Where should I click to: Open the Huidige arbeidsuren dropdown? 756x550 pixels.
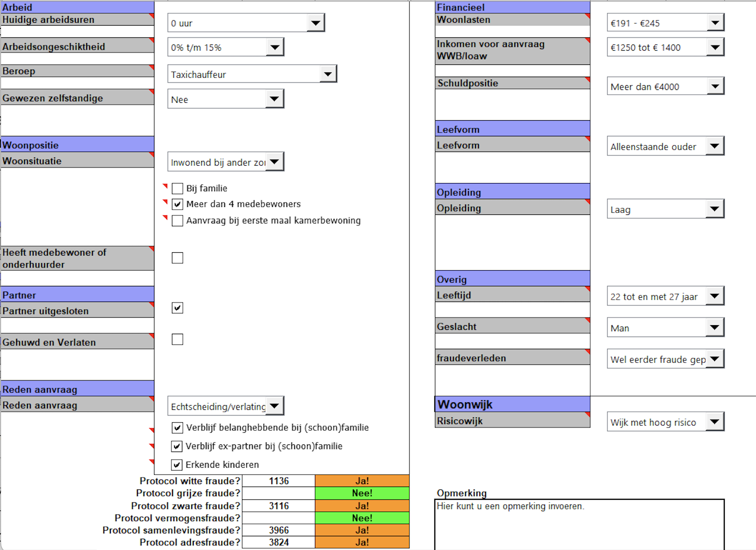coord(315,23)
